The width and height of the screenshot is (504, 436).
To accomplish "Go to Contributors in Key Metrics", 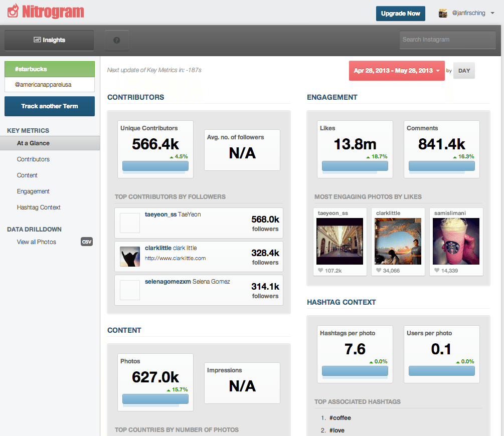I will pyautogui.click(x=33, y=159).
